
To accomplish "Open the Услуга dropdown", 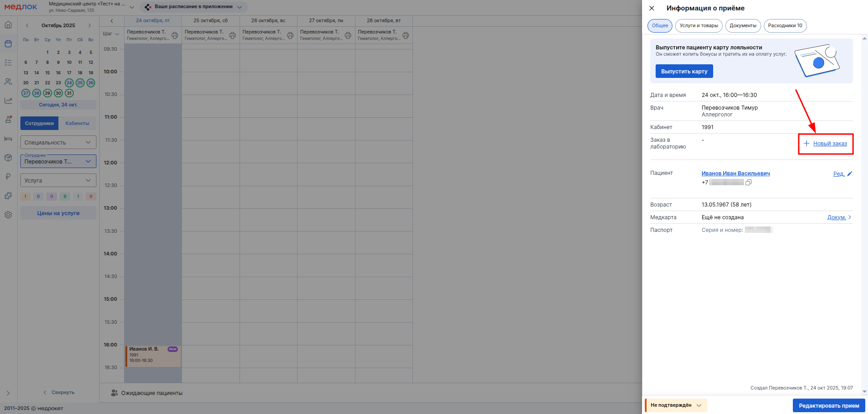I will point(58,181).
